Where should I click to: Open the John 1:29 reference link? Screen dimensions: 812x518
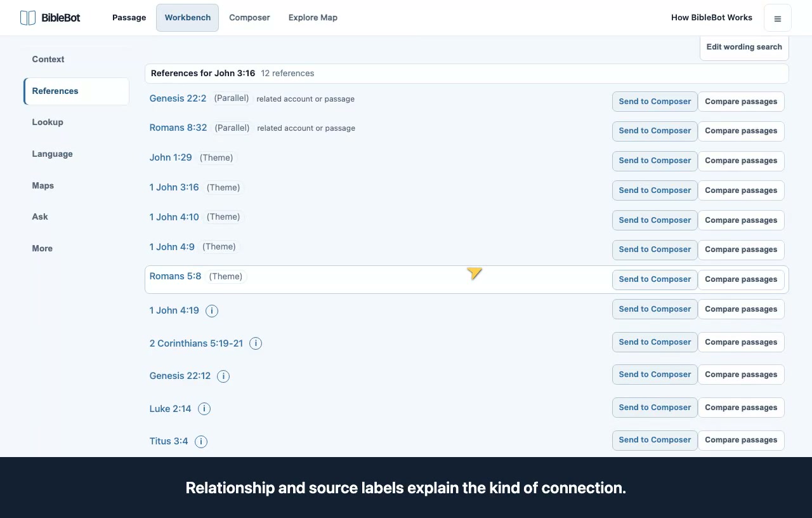(171, 157)
